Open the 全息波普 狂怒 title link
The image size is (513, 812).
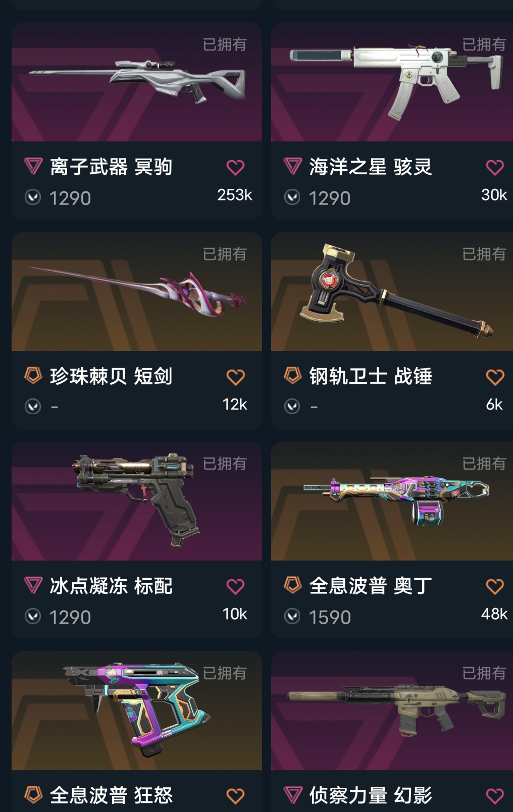(111, 795)
